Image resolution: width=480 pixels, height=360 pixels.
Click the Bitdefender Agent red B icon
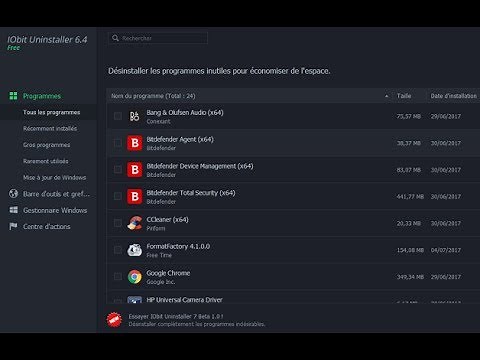coord(135,143)
